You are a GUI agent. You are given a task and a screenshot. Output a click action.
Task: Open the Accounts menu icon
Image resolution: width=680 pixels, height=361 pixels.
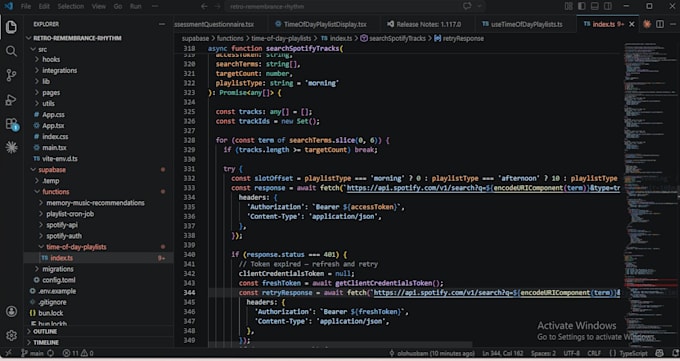click(x=11, y=312)
